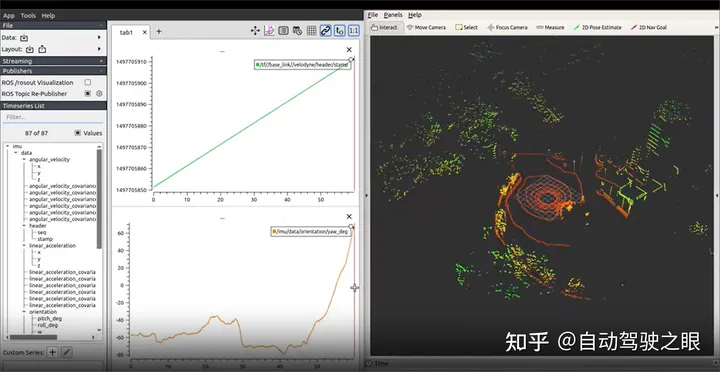Close tab1 with its X

(x=145, y=33)
